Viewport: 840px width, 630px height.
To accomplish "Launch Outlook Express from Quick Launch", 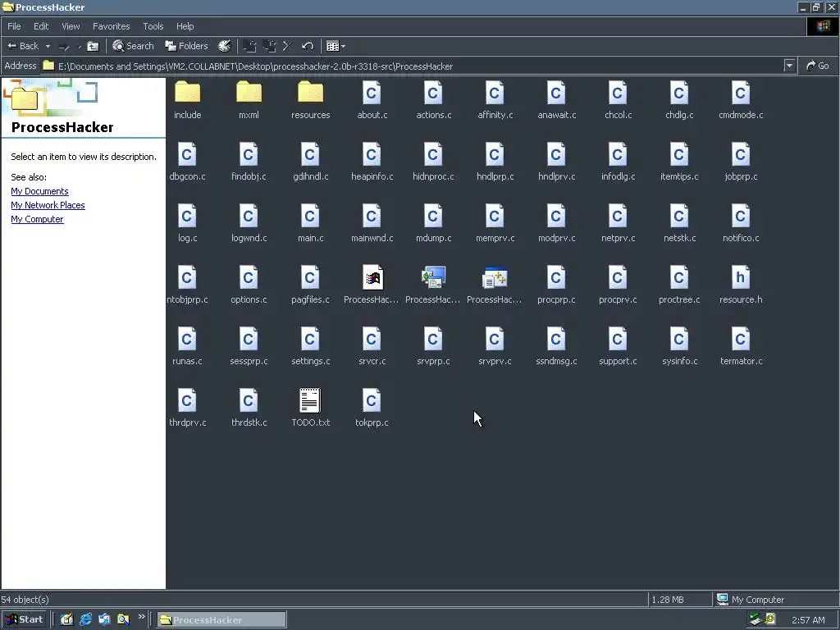I will coord(104,619).
